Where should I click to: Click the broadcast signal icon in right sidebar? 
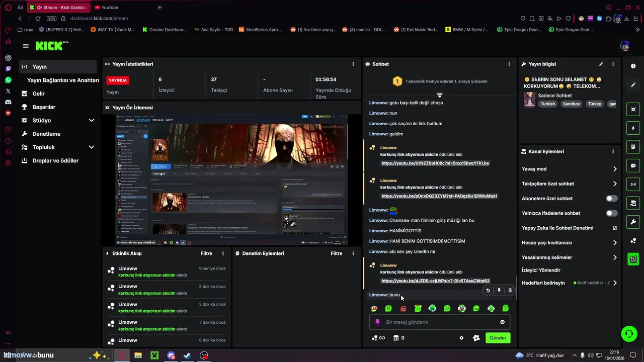(x=633, y=185)
